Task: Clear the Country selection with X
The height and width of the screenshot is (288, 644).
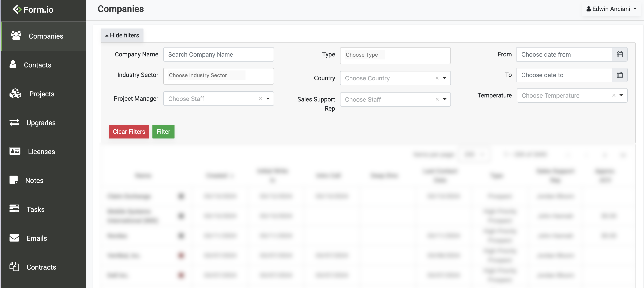Action: pyautogui.click(x=437, y=78)
